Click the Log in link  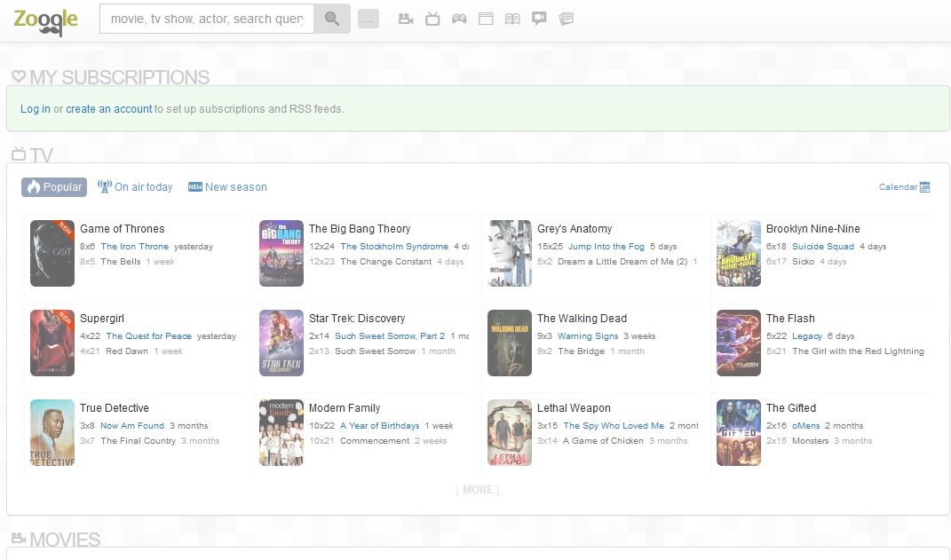(x=36, y=109)
